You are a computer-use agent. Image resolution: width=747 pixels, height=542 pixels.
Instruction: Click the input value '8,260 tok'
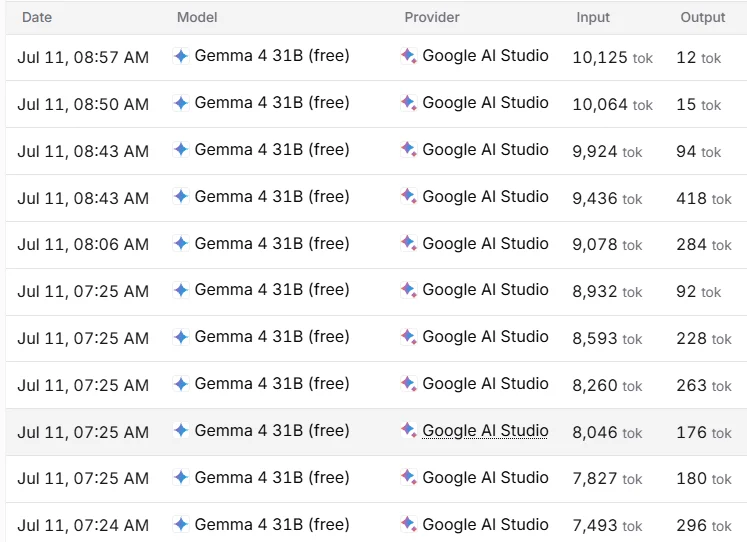pos(607,385)
